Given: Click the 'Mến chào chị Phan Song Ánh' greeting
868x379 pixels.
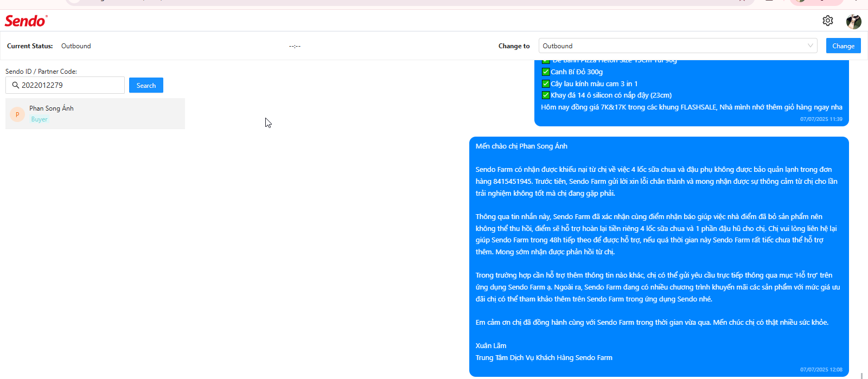Looking at the screenshot, I should click(x=521, y=146).
